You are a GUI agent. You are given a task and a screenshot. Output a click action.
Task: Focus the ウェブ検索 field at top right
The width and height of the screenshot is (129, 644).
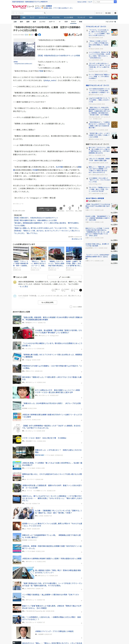point(103,2)
